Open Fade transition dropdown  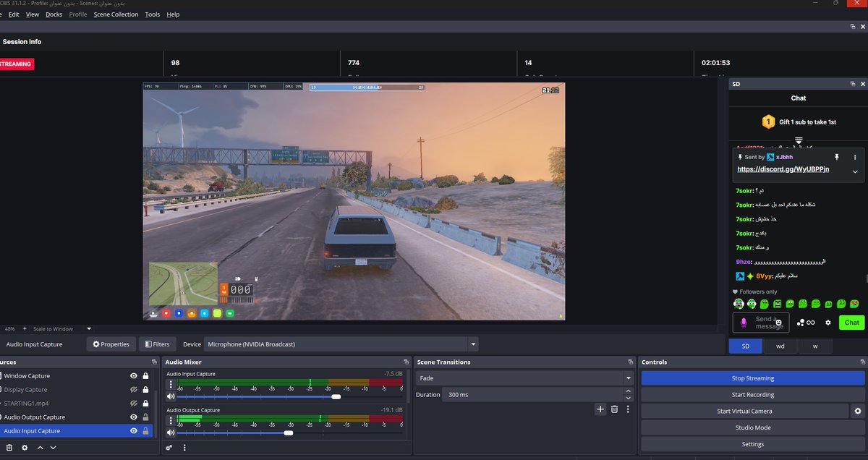[524, 378]
